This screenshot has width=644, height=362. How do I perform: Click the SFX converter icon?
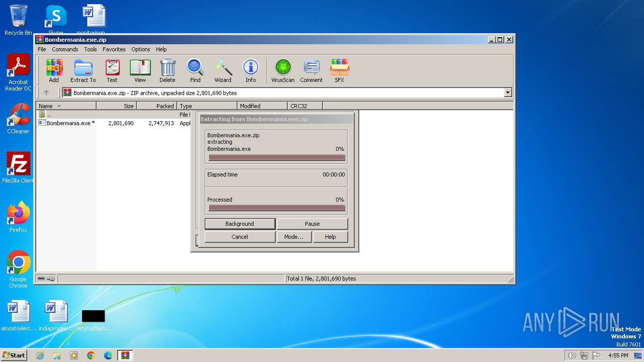pos(340,71)
